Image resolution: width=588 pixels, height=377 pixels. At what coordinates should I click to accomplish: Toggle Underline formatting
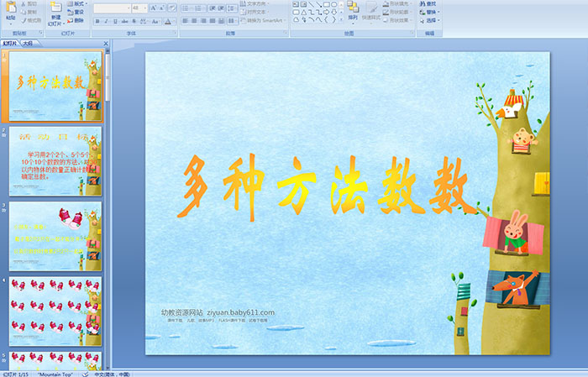coord(115,21)
